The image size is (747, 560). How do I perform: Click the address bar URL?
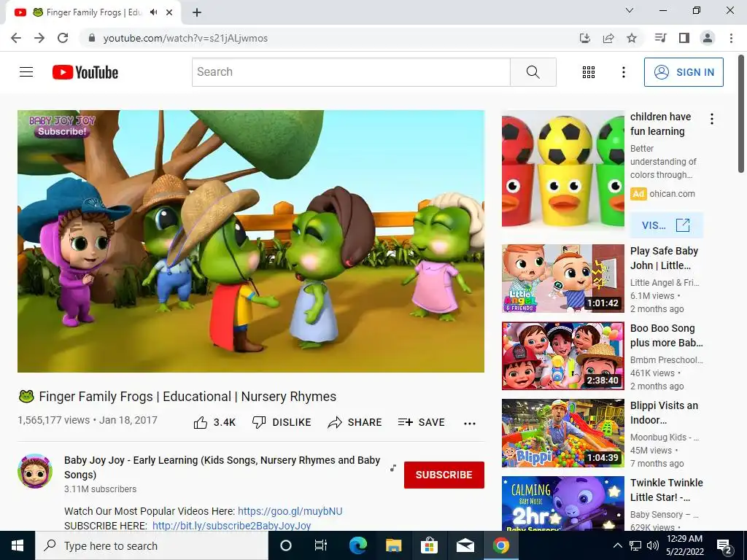[185, 38]
